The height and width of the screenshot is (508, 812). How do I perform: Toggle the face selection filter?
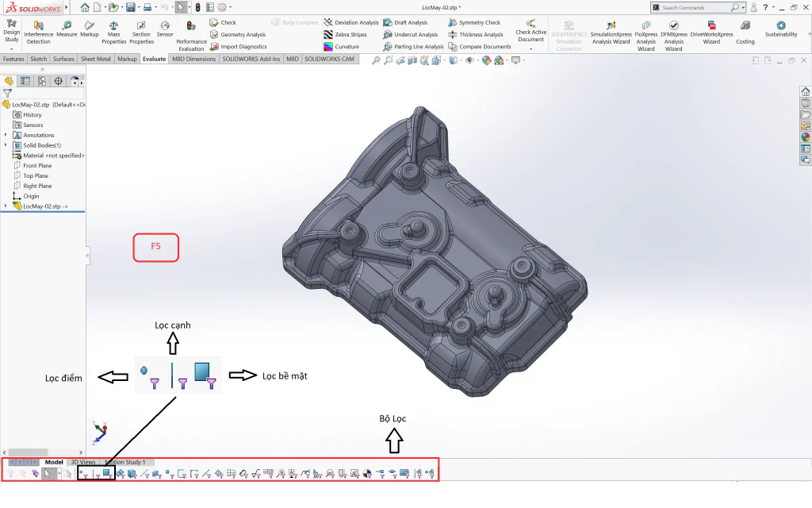(108, 473)
